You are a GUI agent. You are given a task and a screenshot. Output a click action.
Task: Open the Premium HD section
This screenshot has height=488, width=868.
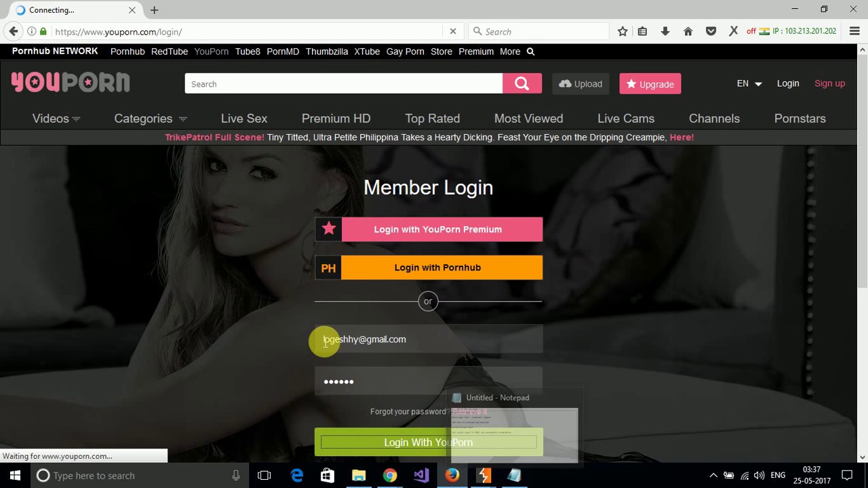coord(336,118)
